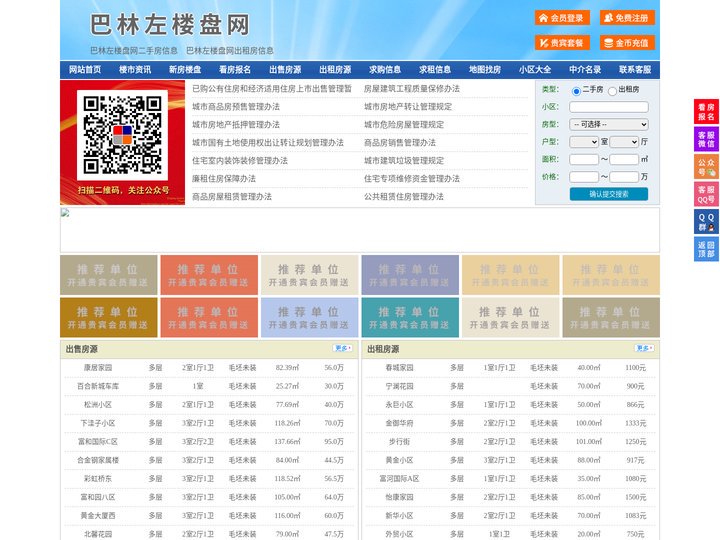Viewport: 720px width, 540px height.
Task: Click the 会员登录 member login button
Action: click(x=562, y=18)
